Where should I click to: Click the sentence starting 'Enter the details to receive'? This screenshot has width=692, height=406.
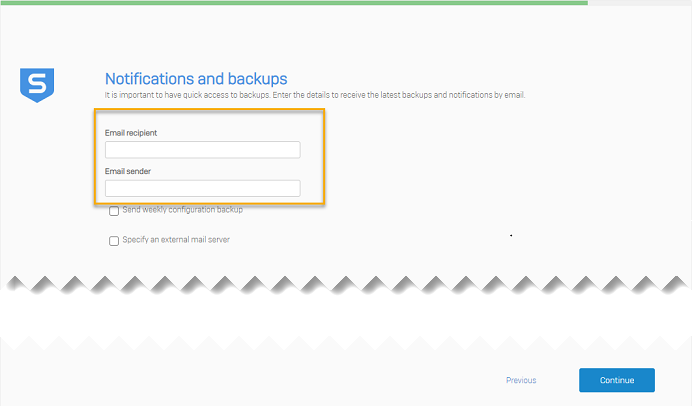pos(390,95)
